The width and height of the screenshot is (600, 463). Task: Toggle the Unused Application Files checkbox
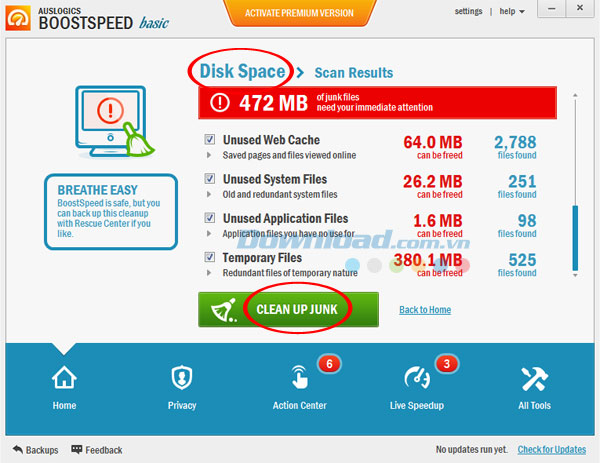click(x=210, y=218)
